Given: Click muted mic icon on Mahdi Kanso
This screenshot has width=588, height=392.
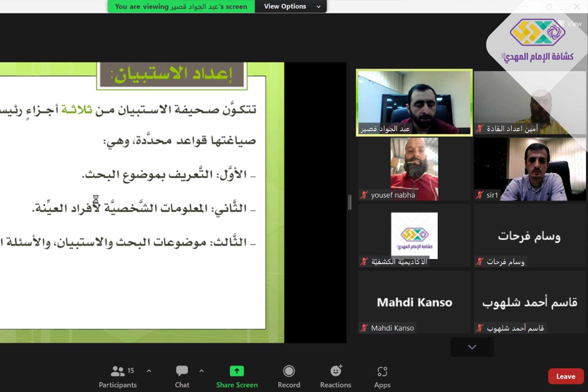Looking at the screenshot, I should (364, 328).
